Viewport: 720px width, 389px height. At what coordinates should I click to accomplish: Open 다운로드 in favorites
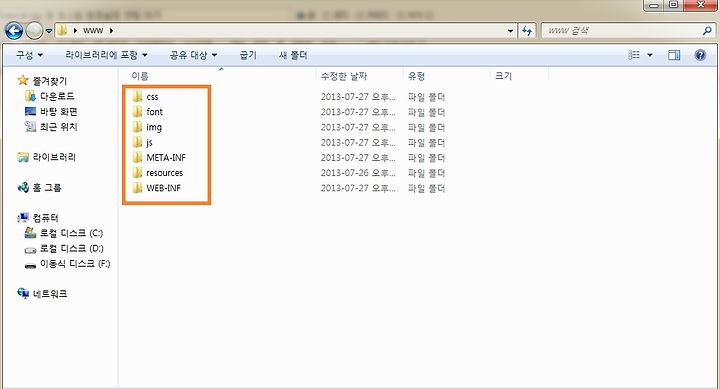[57, 96]
